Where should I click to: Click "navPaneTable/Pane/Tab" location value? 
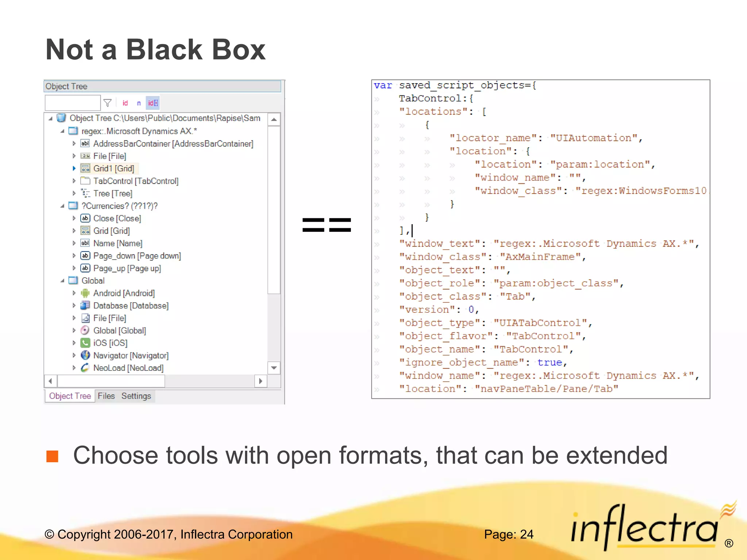(546, 389)
